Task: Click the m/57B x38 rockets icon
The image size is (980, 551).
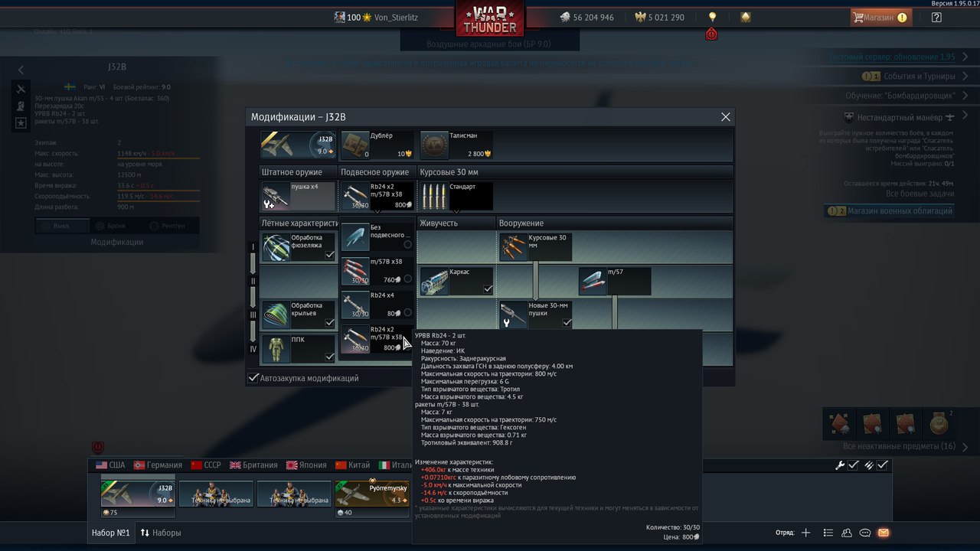Action: point(354,271)
